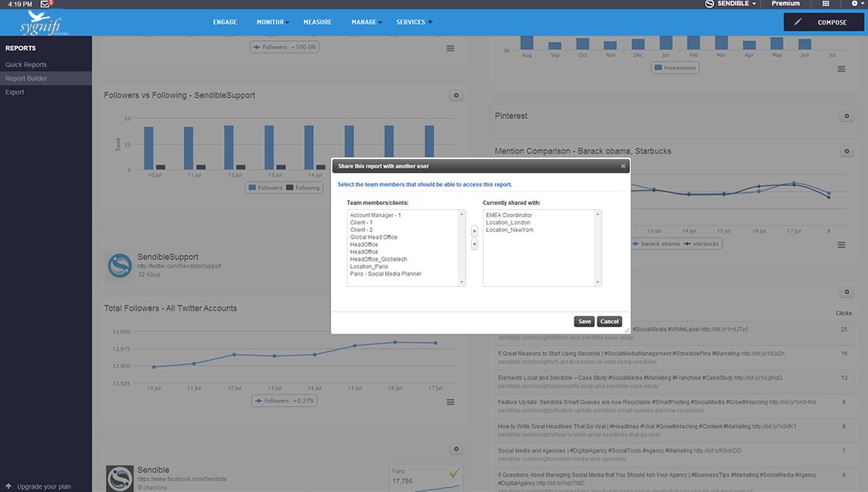
Task: Open the Engage menu
Action: (225, 22)
